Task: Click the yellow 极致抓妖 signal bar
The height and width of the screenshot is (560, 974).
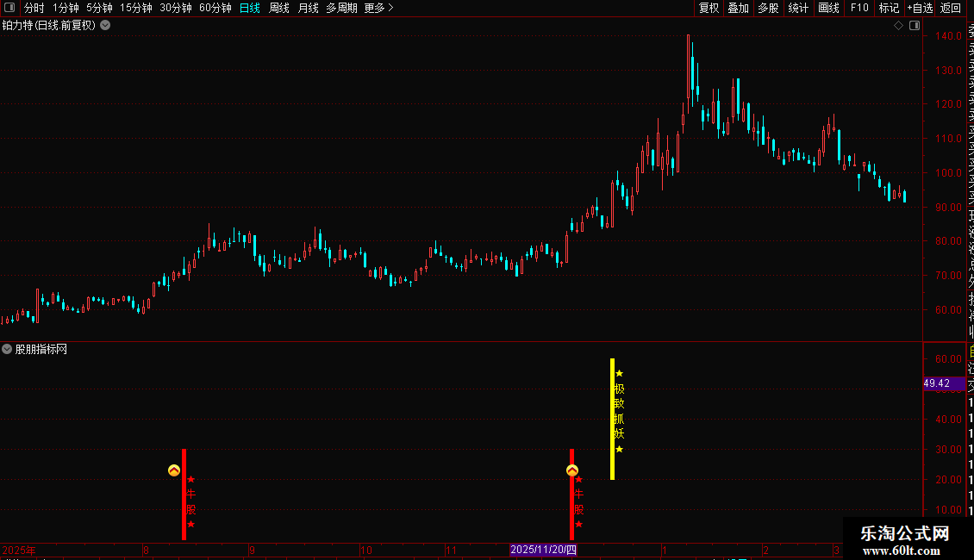Action: tap(613, 419)
